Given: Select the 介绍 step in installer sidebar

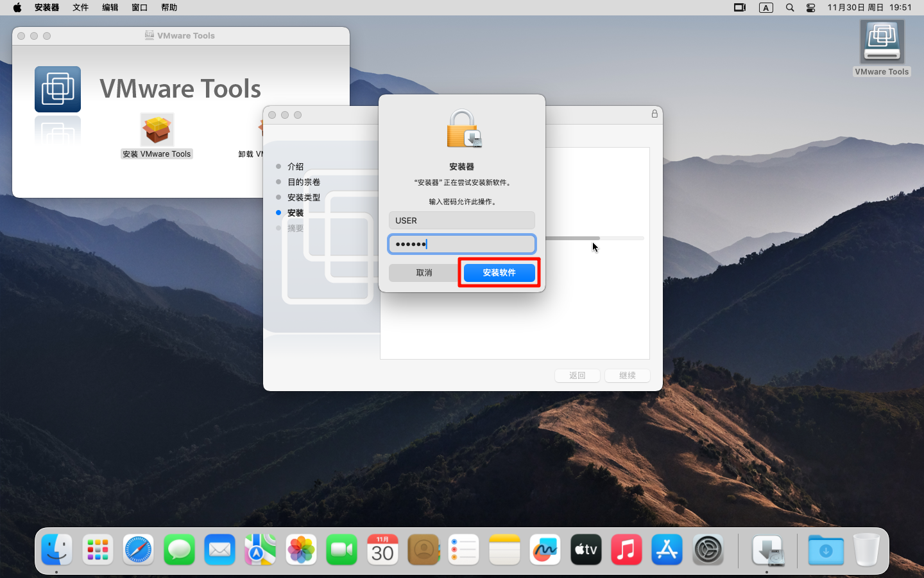Looking at the screenshot, I should tap(295, 166).
